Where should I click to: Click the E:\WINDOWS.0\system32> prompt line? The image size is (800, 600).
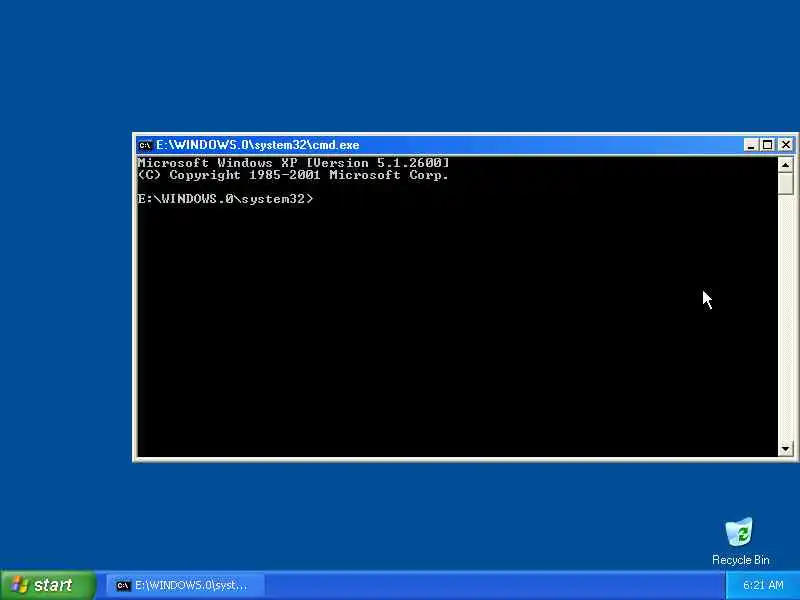click(x=225, y=199)
